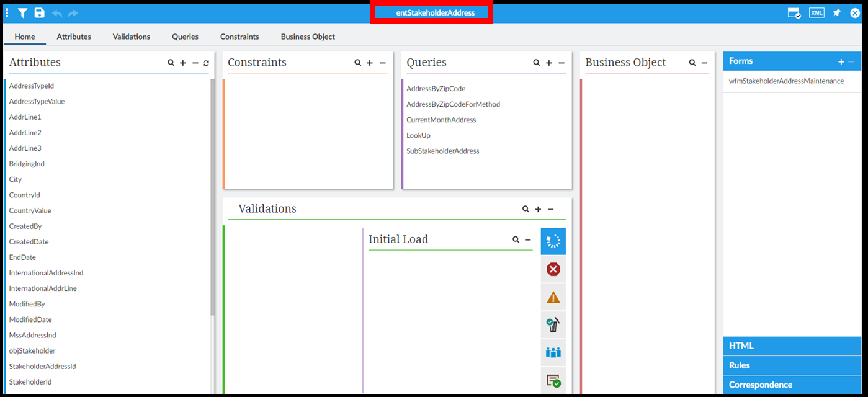This screenshot has width=868, height=397.
Task: Click the minus icon in Constraints panel
Action: (x=382, y=63)
